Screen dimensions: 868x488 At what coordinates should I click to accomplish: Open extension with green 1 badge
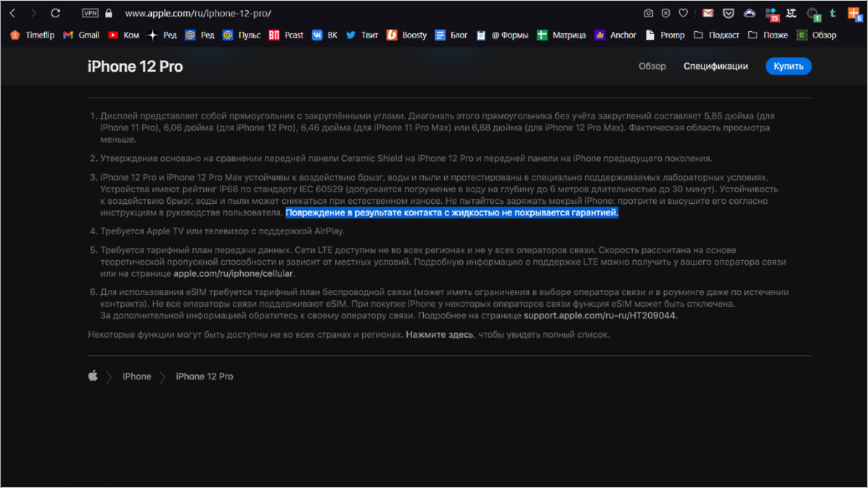[813, 14]
